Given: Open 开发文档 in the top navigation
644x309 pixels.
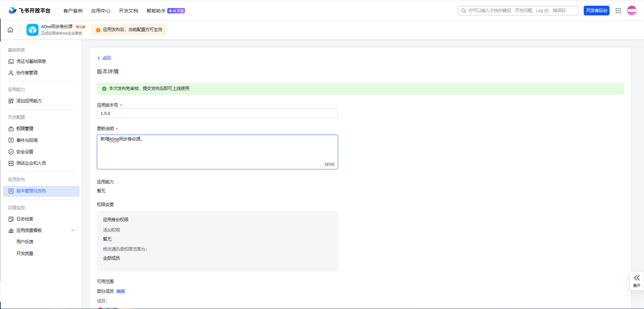Looking at the screenshot, I should tap(128, 11).
